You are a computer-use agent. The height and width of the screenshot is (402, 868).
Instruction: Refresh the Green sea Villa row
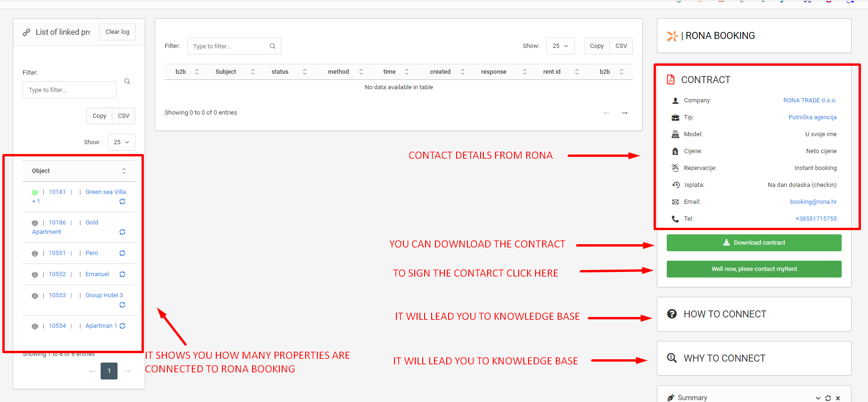tap(122, 201)
